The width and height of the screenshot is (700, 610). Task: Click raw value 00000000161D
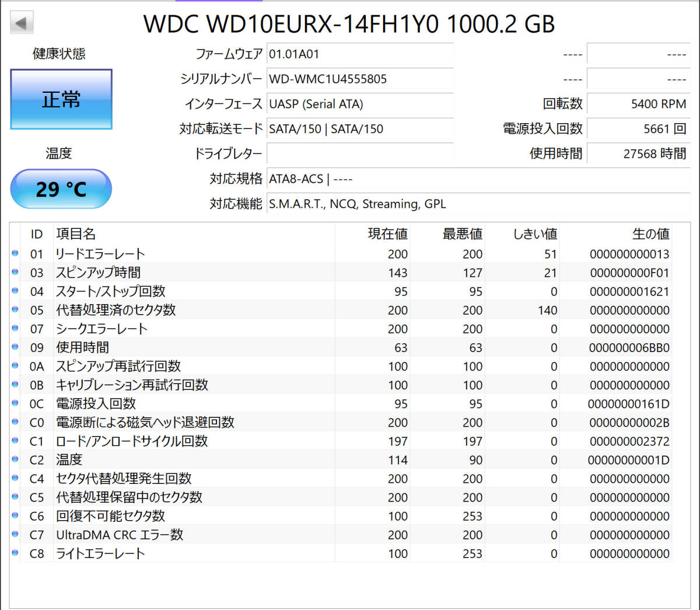(x=629, y=403)
